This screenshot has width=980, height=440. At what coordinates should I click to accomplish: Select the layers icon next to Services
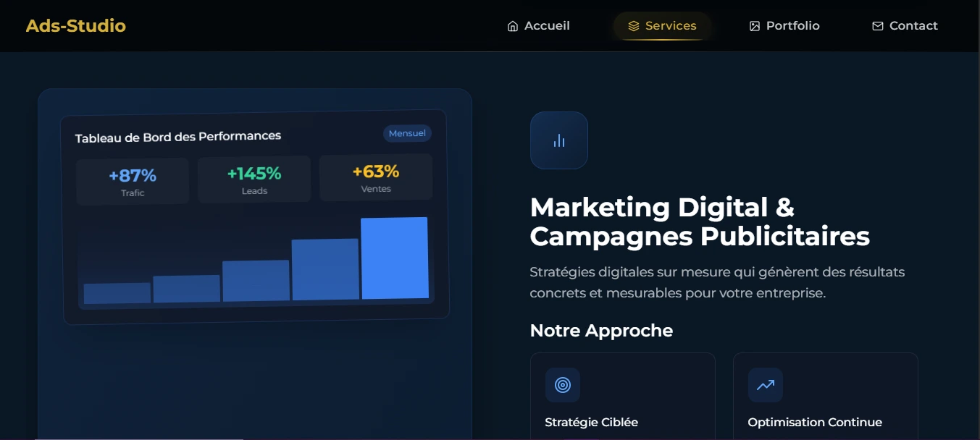coord(634,25)
